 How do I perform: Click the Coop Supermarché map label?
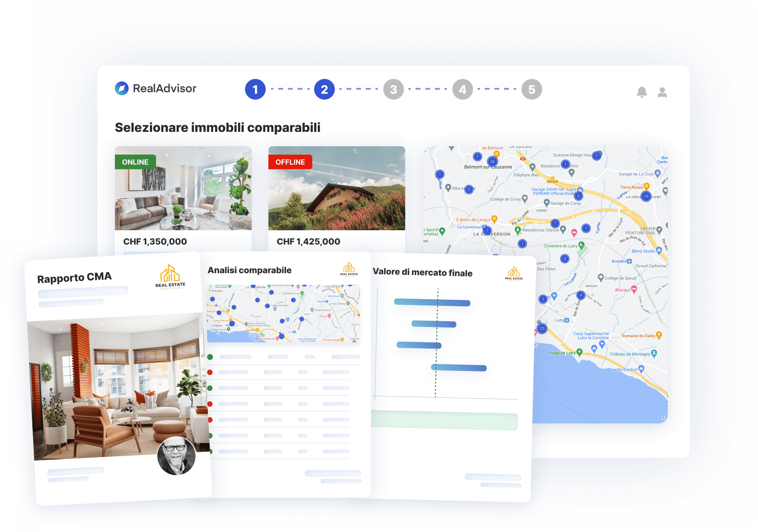coord(591,336)
